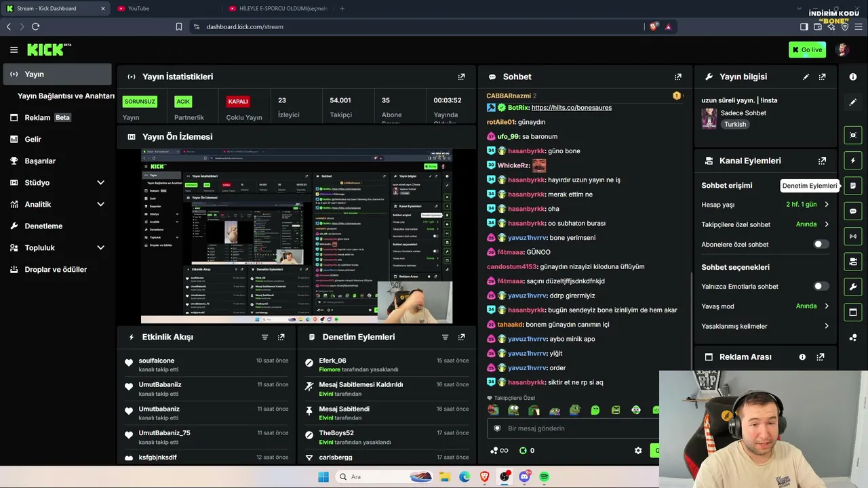Pop out the Sohbet chat panel
This screenshot has height=488, width=868.
click(677, 77)
